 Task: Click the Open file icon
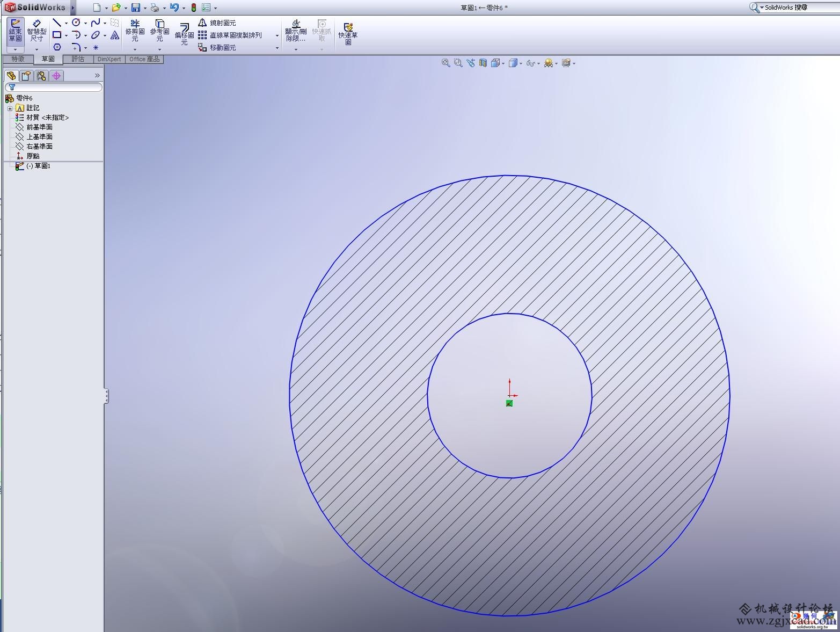click(x=115, y=8)
